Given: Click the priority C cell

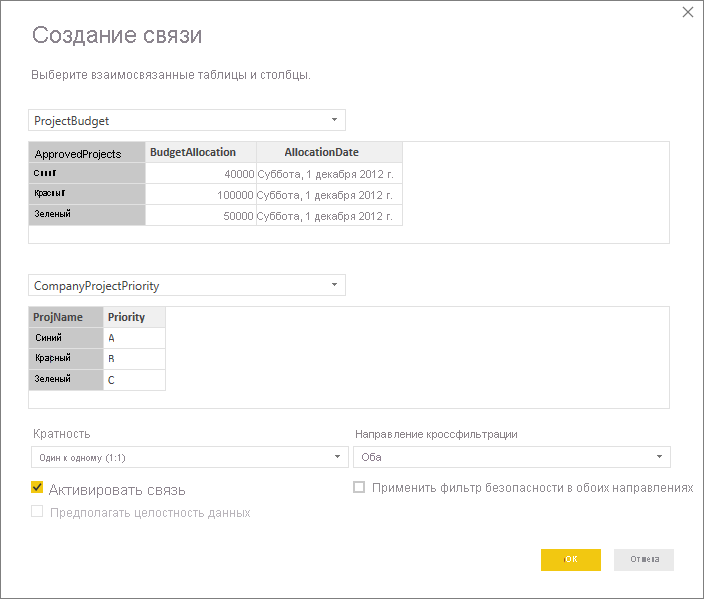Looking at the screenshot, I should coord(134,380).
